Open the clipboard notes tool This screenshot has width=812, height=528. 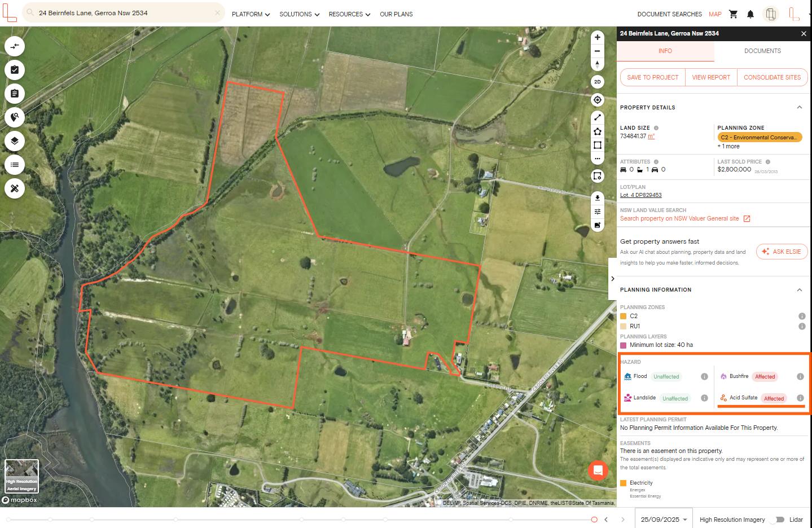click(15, 94)
